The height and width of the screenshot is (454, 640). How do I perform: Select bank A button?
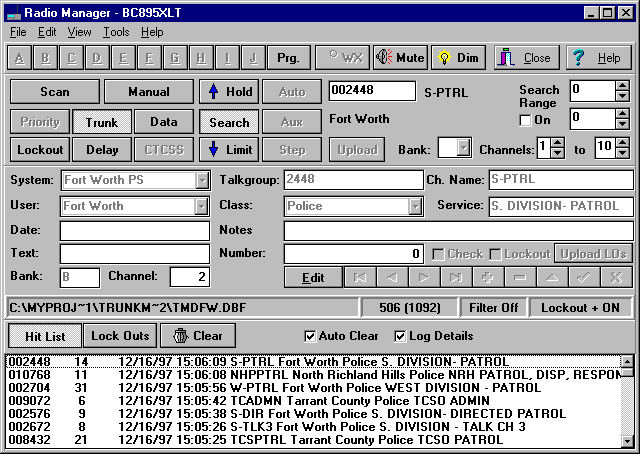pyautogui.click(x=19, y=58)
